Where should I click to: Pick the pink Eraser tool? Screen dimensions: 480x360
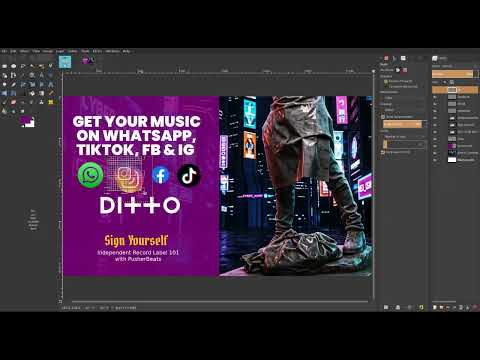click(14, 102)
